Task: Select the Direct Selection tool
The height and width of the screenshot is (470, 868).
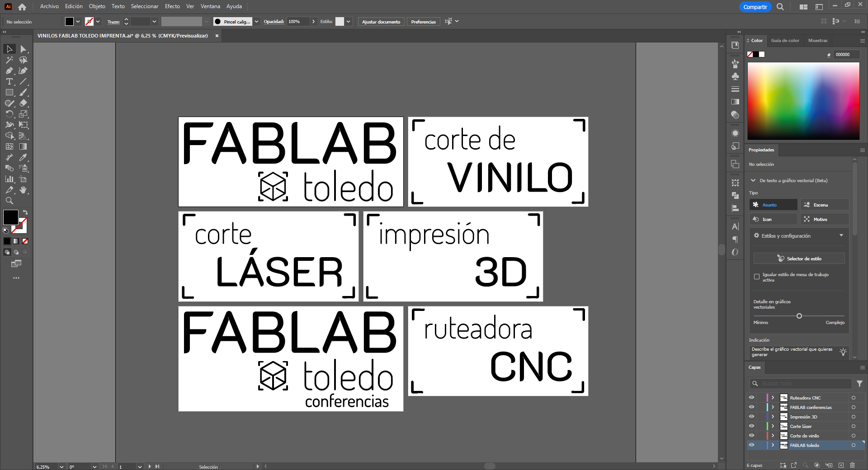Action: click(x=24, y=49)
